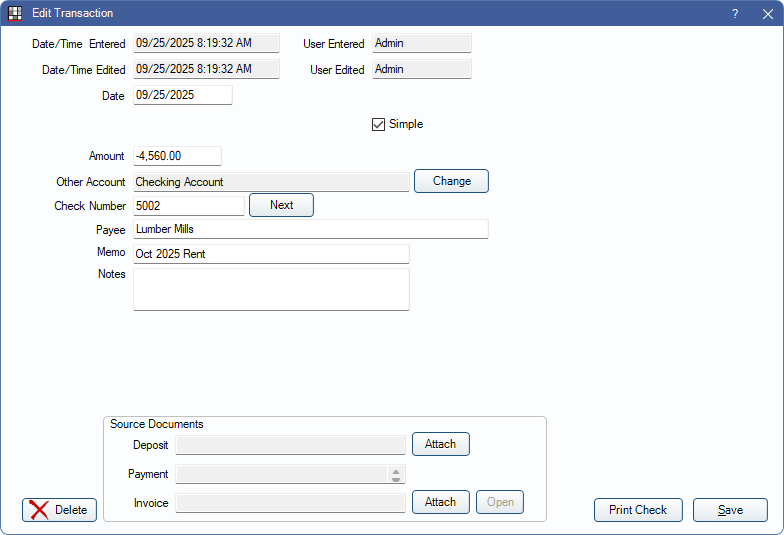Click the Other Account field
The image size is (784, 535).
[x=271, y=182]
